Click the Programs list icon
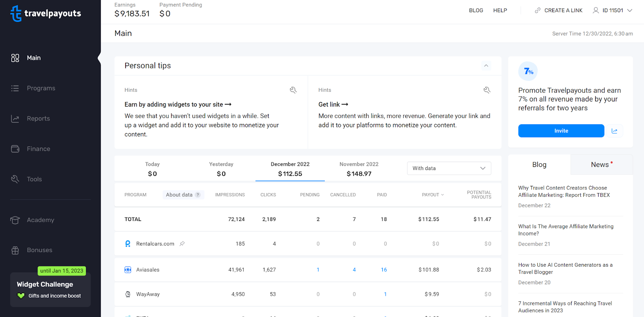 tap(15, 88)
